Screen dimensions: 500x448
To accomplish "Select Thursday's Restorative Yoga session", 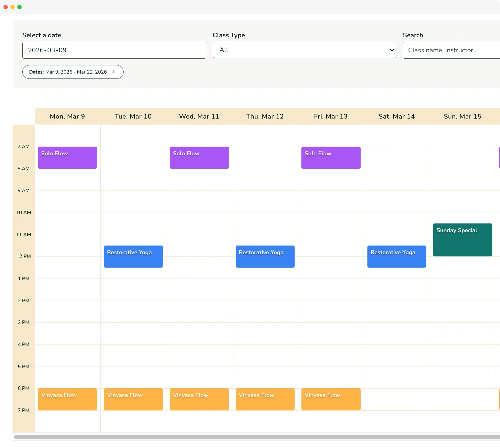I will [265, 256].
